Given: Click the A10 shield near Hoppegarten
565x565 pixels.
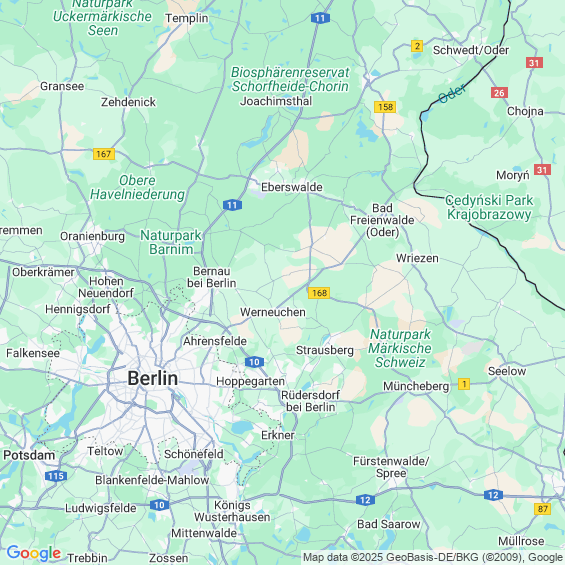Looking at the screenshot, I should tap(254, 362).
